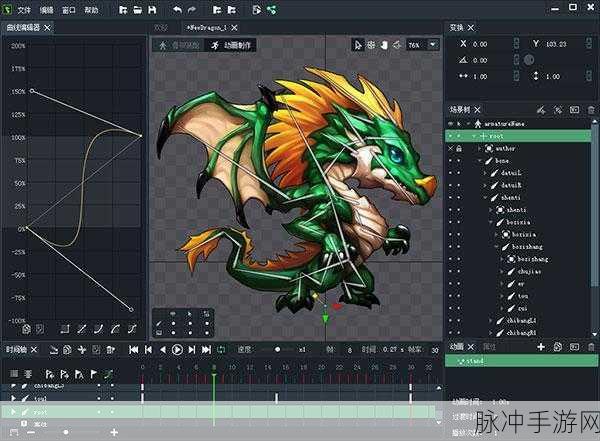Select the stand animation entry

(x=521, y=361)
